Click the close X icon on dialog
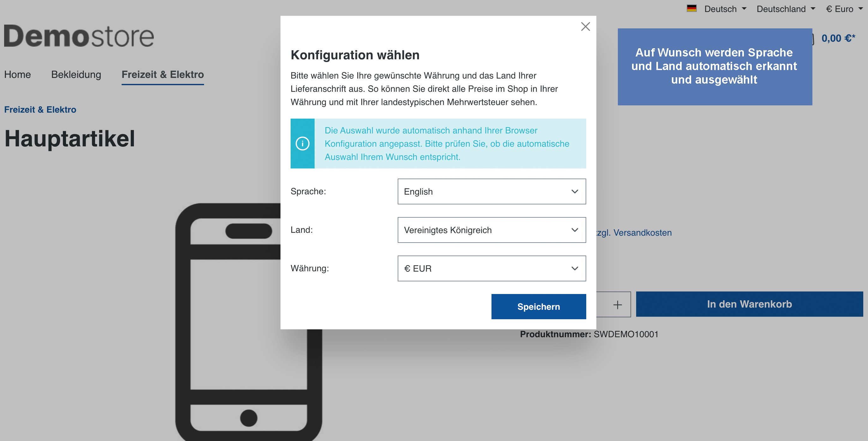The image size is (868, 441). pos(585,26)
